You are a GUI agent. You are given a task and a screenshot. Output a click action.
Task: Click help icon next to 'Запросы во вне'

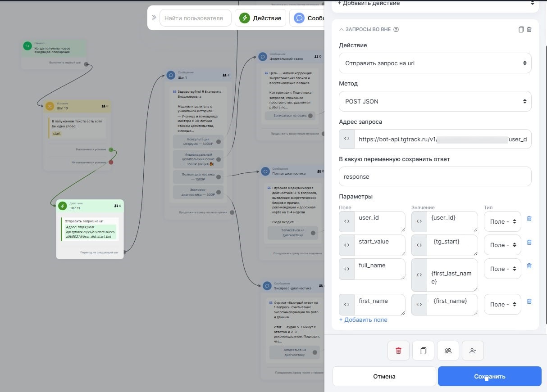(396, 30)
